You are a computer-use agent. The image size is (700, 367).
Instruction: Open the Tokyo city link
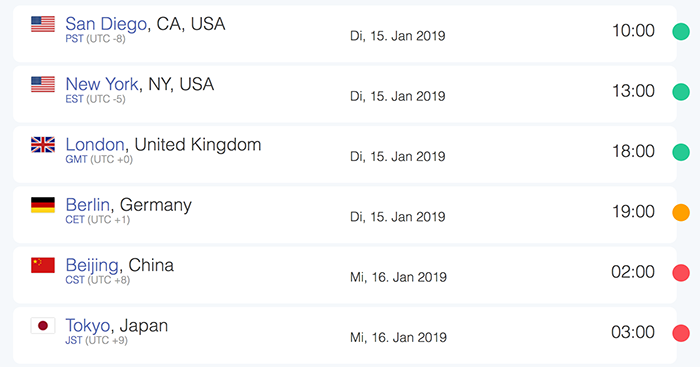point(88,326)
